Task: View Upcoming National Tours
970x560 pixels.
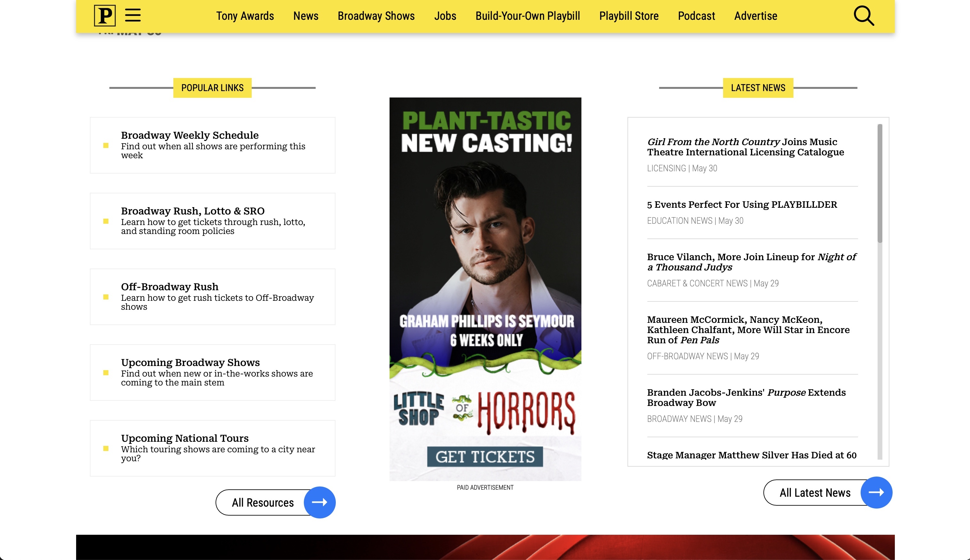Action: click(x=212, y=448)
